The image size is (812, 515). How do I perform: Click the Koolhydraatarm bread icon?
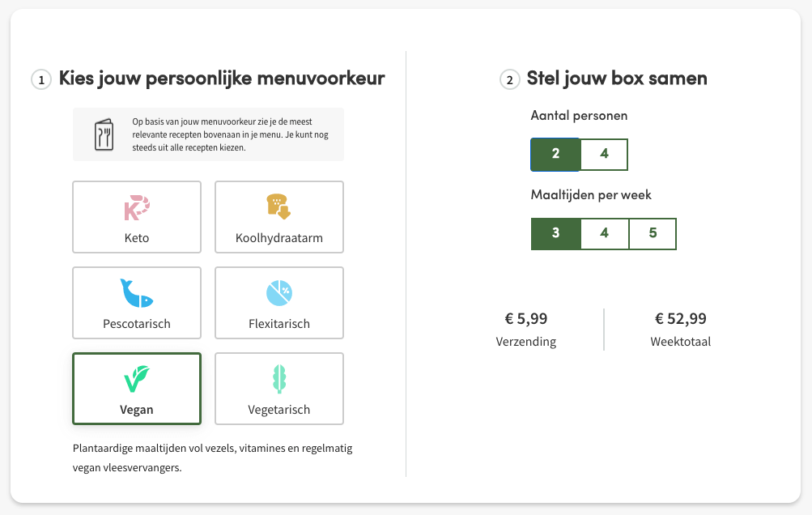coord(278,207)
